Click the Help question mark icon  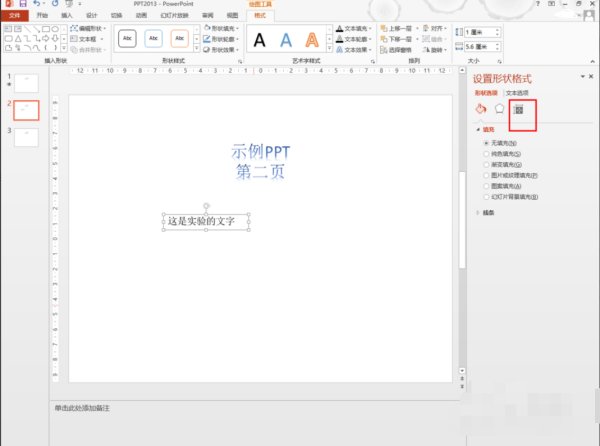pyautogui.click(x=538, y=3)
